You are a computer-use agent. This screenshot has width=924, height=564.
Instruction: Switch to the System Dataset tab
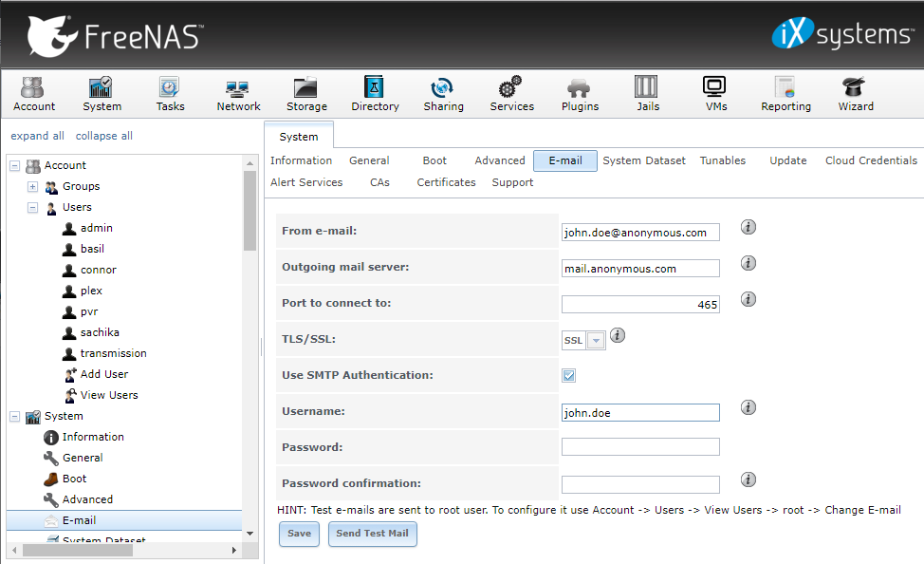pos(643,160)
